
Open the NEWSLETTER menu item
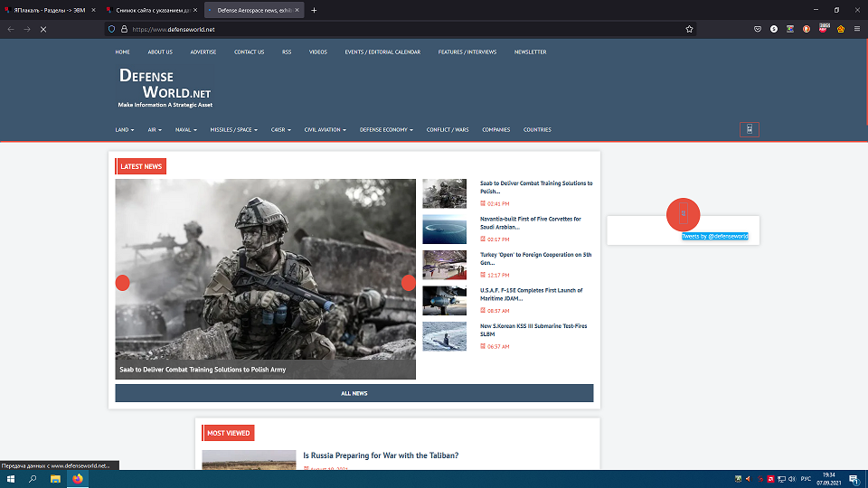tap(530, 52)
